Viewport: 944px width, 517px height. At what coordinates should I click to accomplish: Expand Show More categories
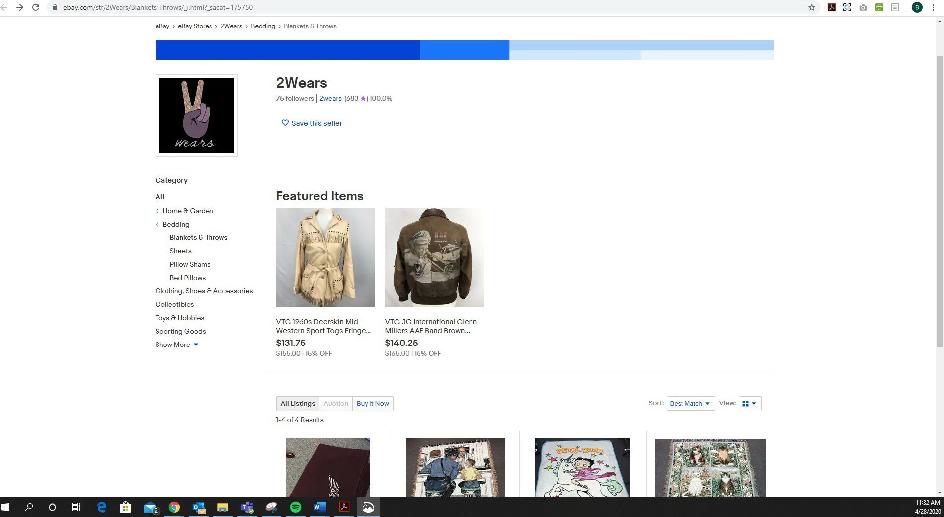pyautogui.click(x=176, y=345)
